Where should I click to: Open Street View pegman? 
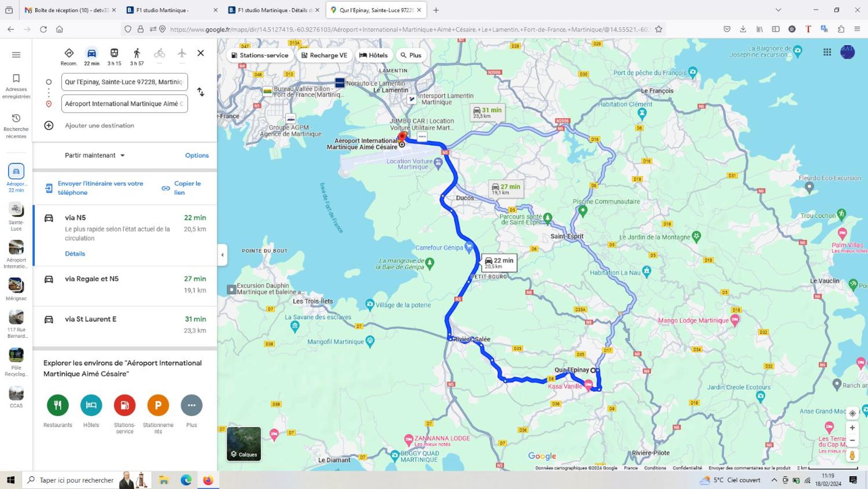852,455
